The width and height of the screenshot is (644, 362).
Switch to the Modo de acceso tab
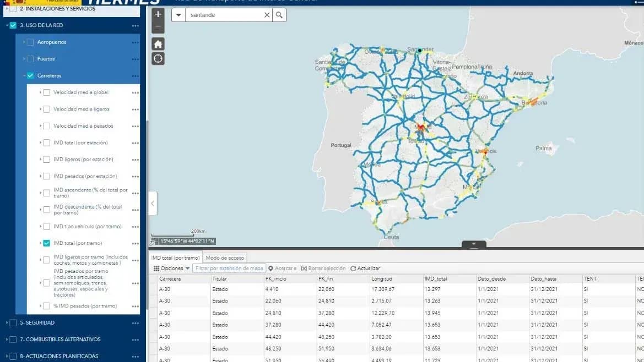(225, 258)
